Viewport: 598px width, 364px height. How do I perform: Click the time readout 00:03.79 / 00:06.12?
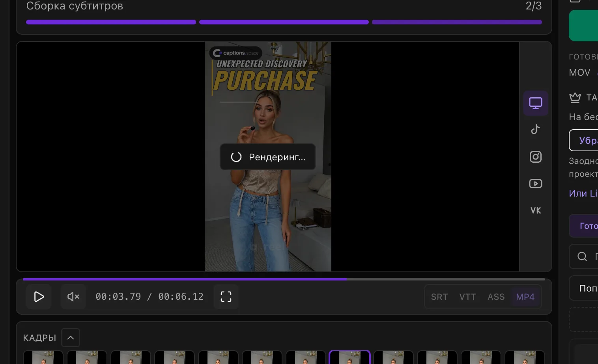pyautogui.click(x=149, y=297)
